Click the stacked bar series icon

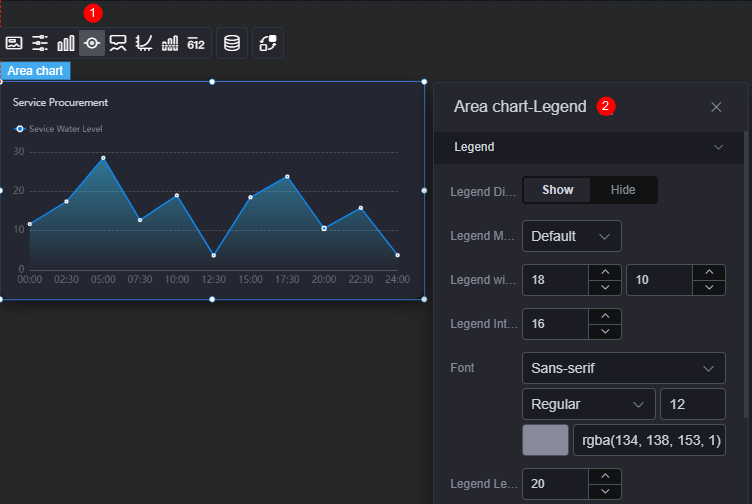pyautogui.click(x=170, y=43)
